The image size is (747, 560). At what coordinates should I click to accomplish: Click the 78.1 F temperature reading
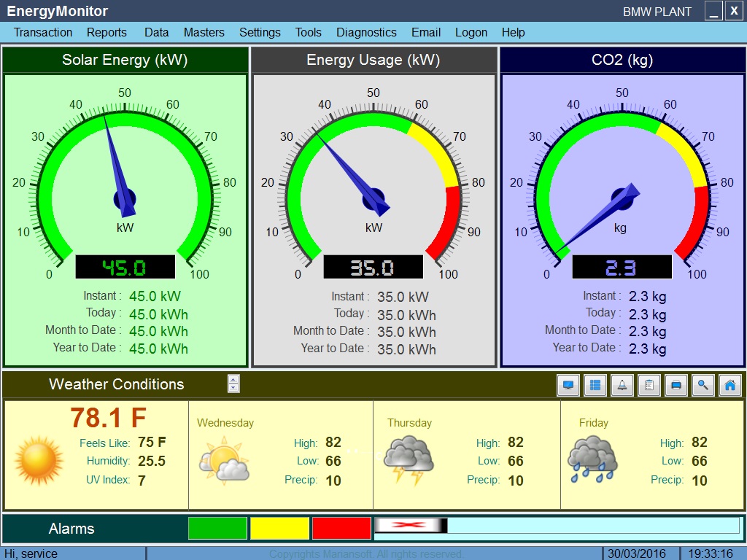tap(108, 418)
